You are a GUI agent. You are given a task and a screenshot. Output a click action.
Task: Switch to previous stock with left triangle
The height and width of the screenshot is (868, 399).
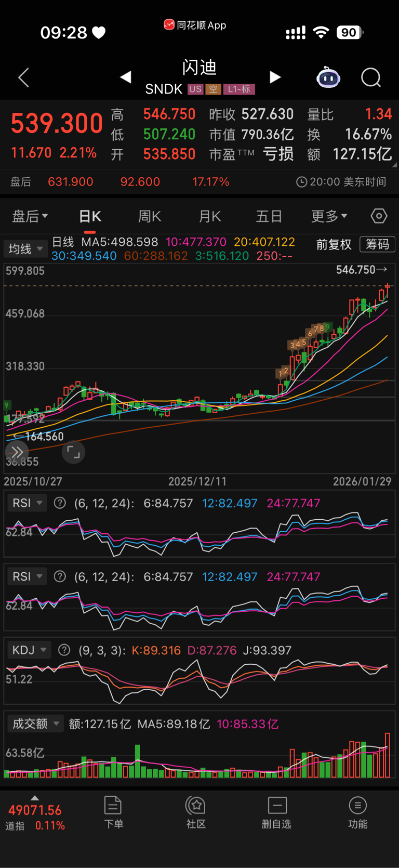[x=125, y=77]
